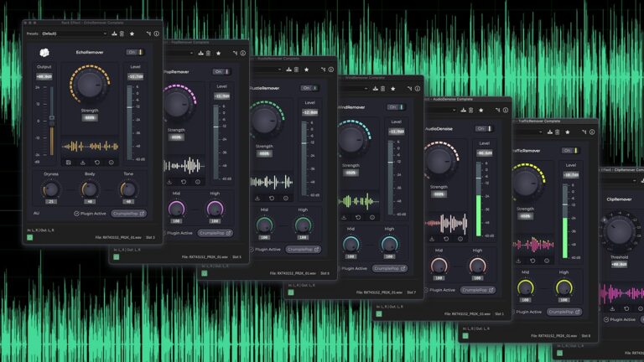Toggle Plugin Active checkbox in ClipRemover

point(606,319)
